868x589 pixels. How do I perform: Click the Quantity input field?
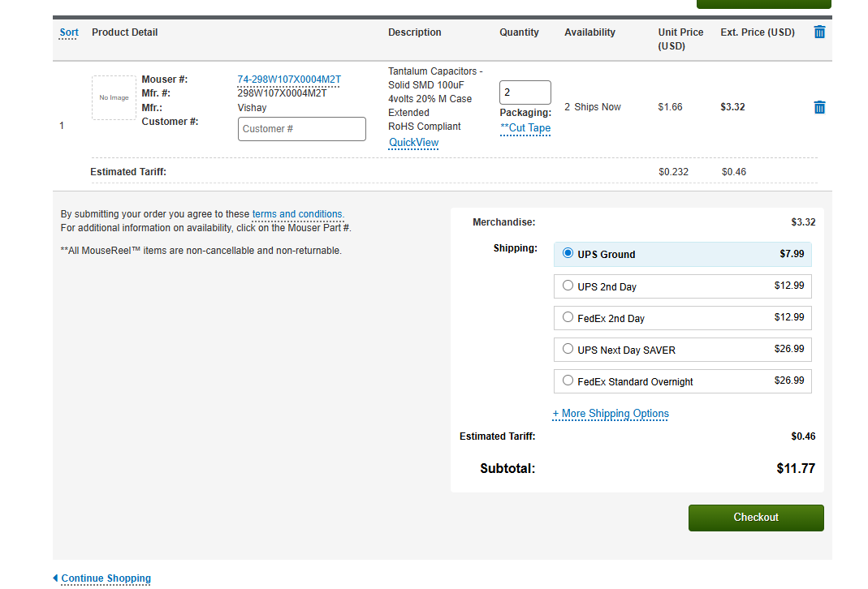pyautogui.click(x=525, y=92)
